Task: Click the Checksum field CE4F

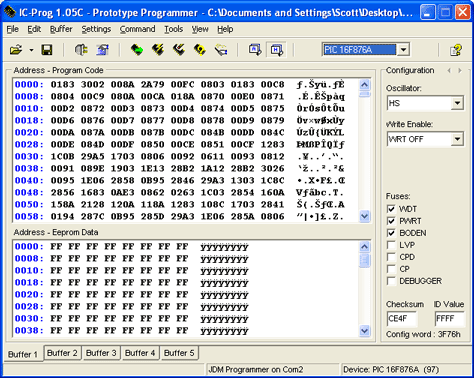Action: pyautogui.click(x=402, y=319)
